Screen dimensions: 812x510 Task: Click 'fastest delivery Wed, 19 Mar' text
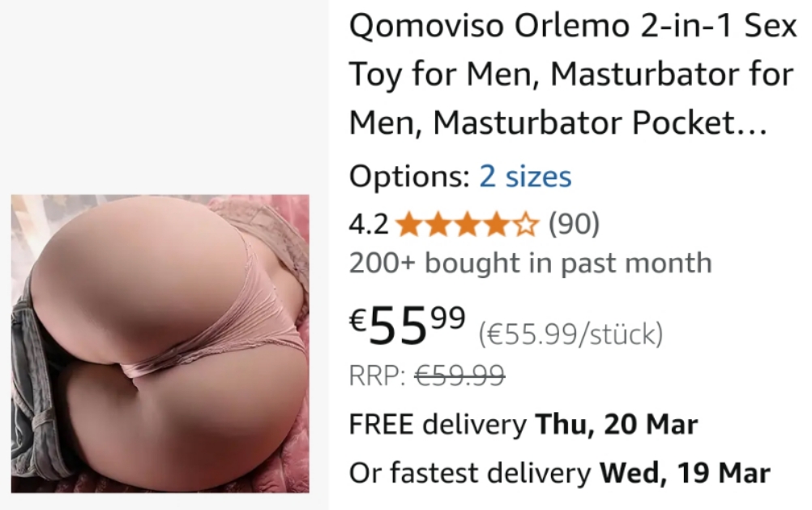point(580,472)
